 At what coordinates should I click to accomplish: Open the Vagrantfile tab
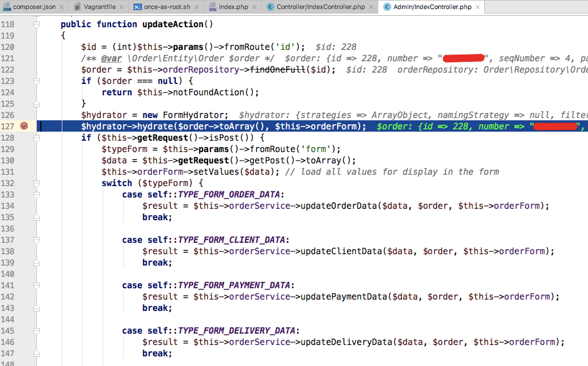point(99,7)
